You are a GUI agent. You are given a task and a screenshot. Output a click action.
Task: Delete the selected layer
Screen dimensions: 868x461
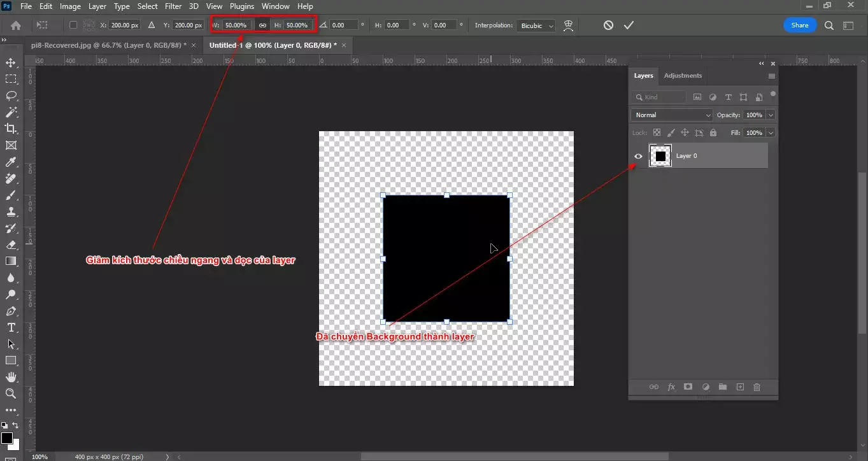point(757,387)
